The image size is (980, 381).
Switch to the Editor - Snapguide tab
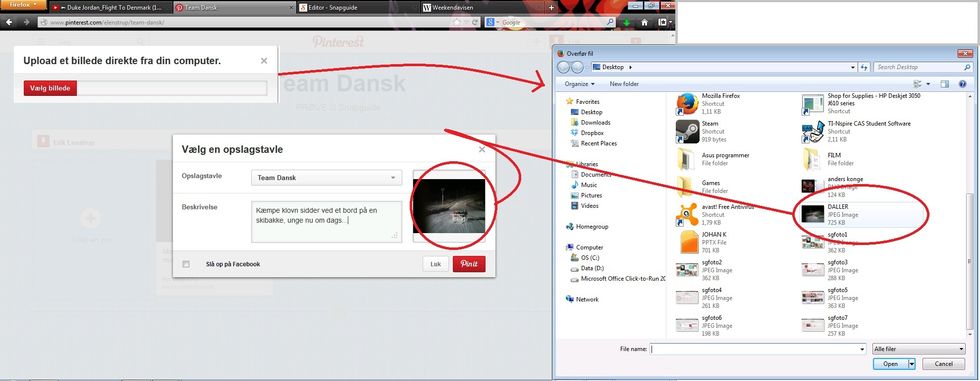(358, 8)
